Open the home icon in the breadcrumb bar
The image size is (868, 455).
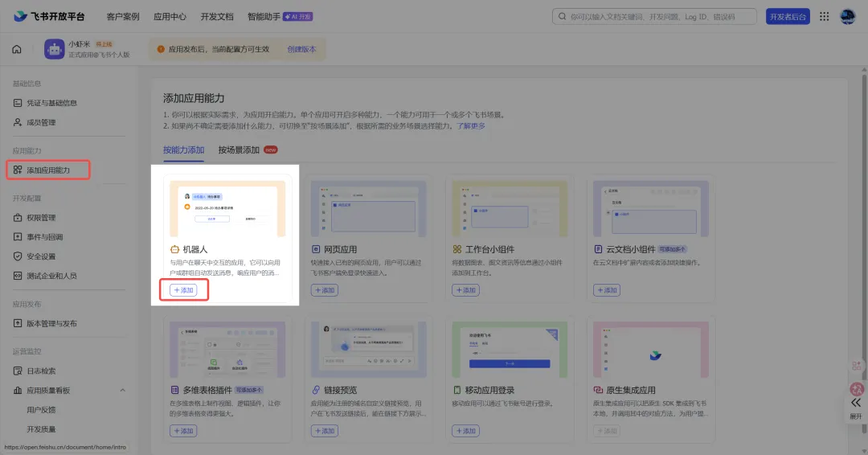(17, 49)
